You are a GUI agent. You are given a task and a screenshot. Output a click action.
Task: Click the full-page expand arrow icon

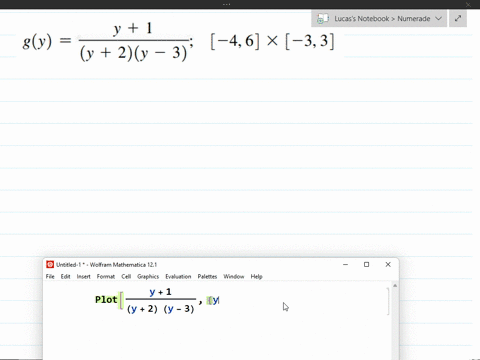pyautogui.click(x=458, y=19)
